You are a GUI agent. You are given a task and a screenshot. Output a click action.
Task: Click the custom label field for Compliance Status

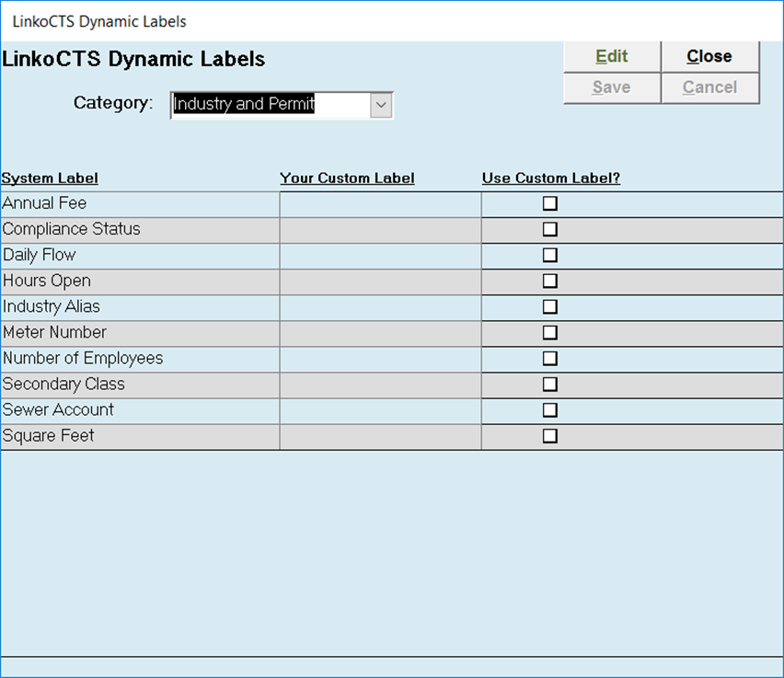pyautogui.click(x=381, y=230)
